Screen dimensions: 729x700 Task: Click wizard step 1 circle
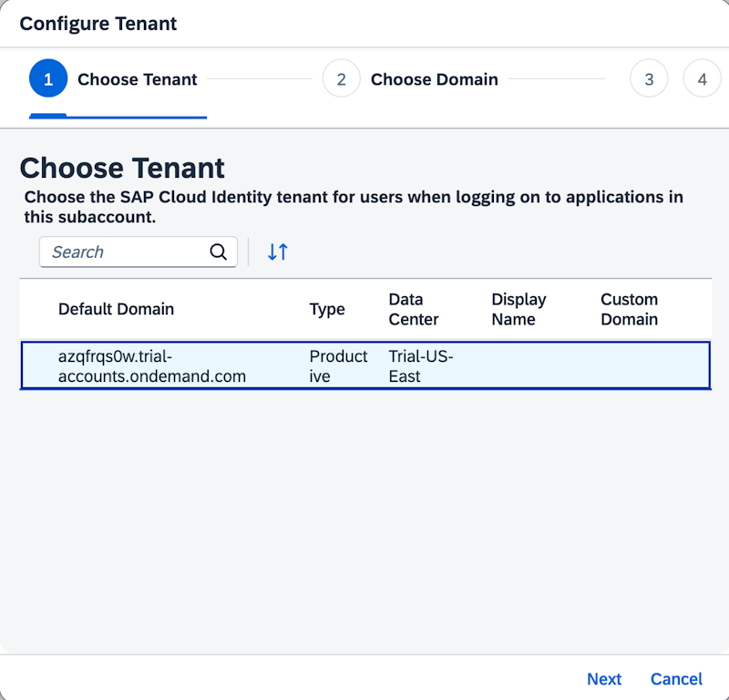(x=48, y=79)
